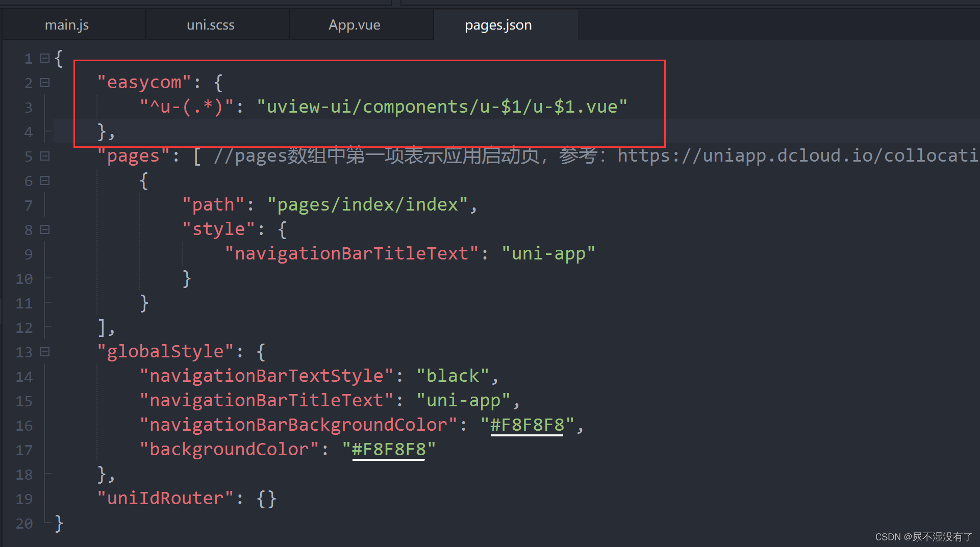Open the uniapp.dcloud.io URL in comment

[x=798, y=156]
